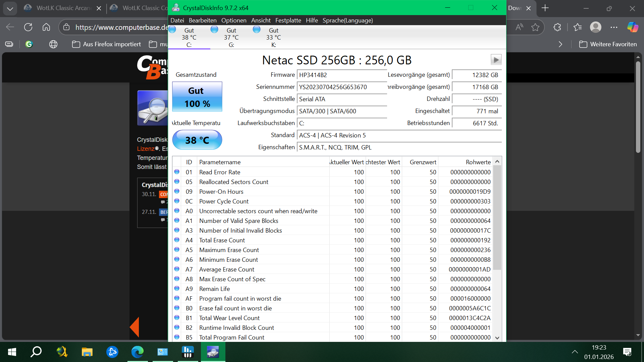Click the browser Refresh icon
Image resolution: width=644 pixels, height=362 pixels.
tap(28, 27)
